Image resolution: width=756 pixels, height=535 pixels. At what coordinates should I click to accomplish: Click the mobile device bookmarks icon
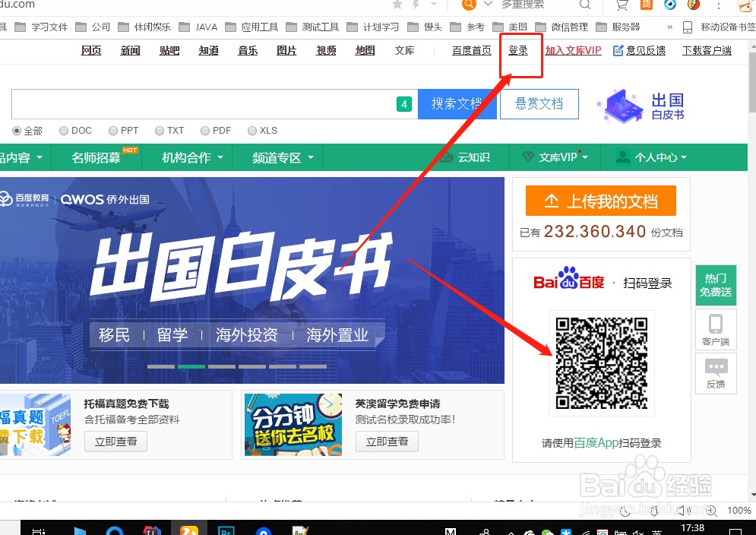coord(688,27)
